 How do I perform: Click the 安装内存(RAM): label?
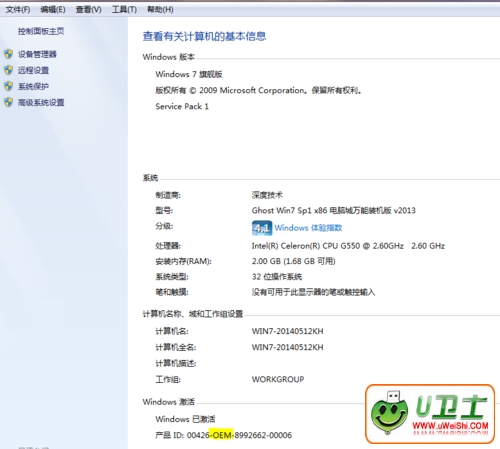pos(183,261)
